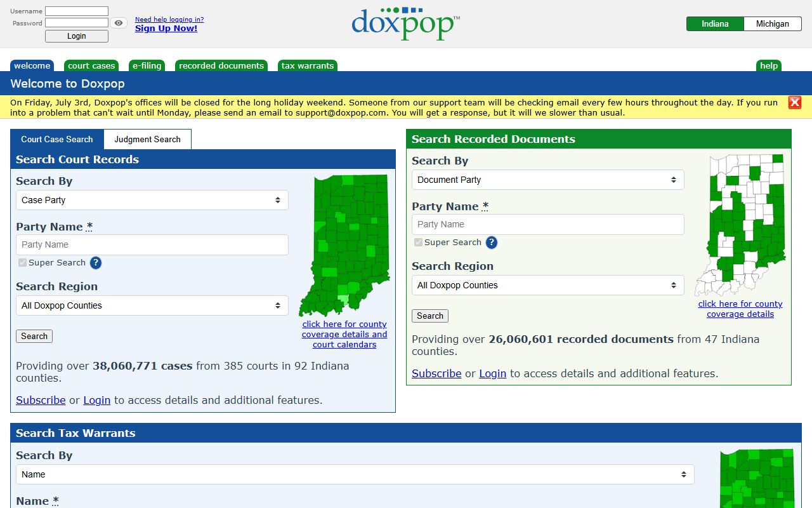
Task: Open the recorded documents tab
Action: click(x=221, y=65)
